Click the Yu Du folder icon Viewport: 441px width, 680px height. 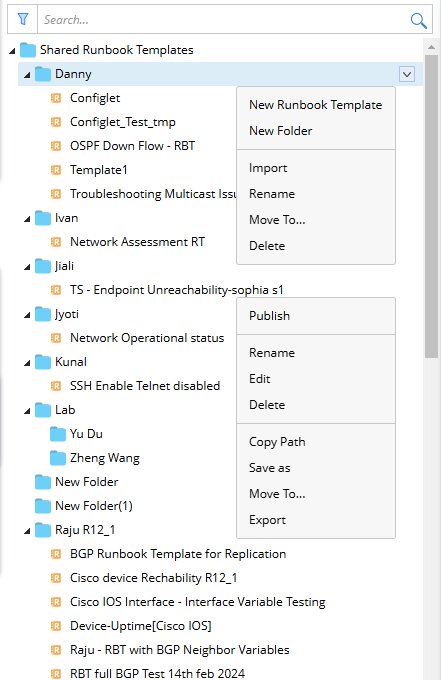58,434
